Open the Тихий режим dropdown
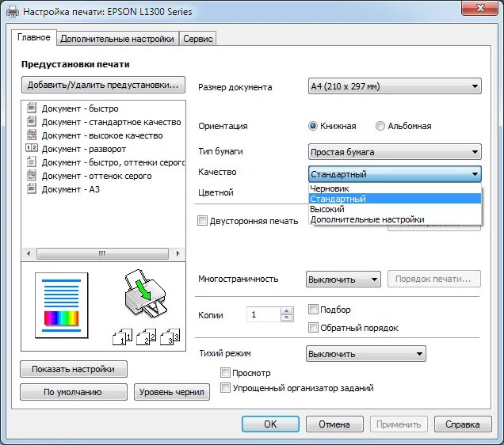504x445 pixels. (x=366, y=354)
